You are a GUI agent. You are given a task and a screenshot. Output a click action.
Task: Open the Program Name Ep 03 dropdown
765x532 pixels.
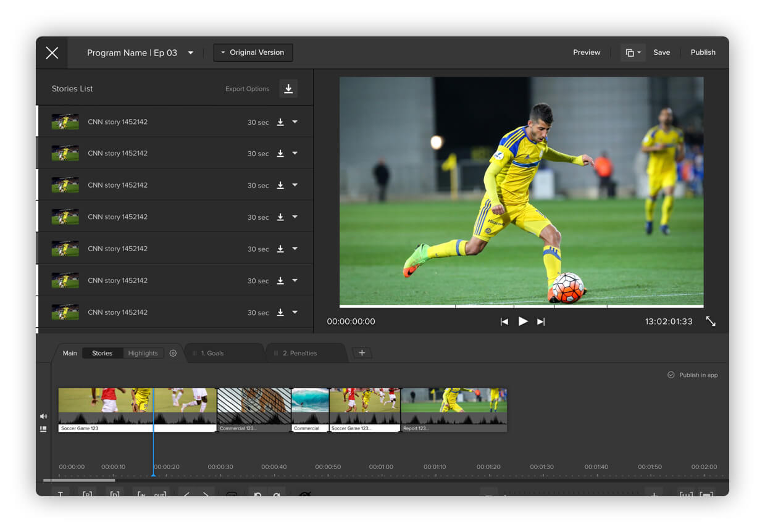pos(190,53)
